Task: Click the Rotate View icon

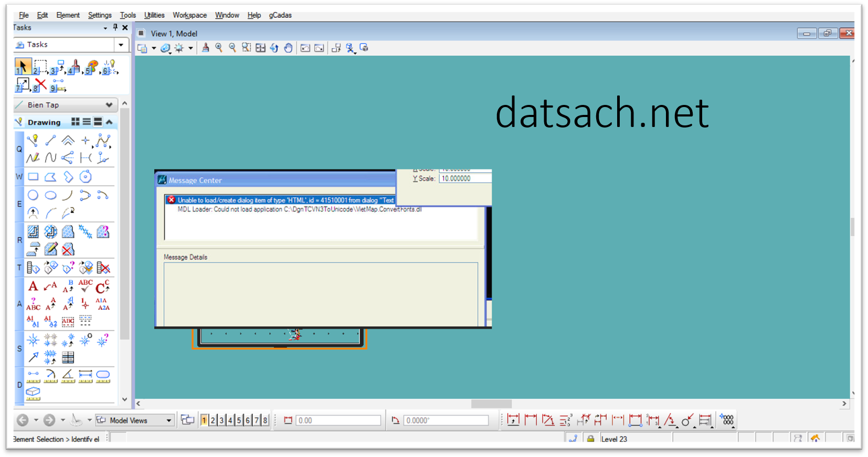Action: (274, 48)
